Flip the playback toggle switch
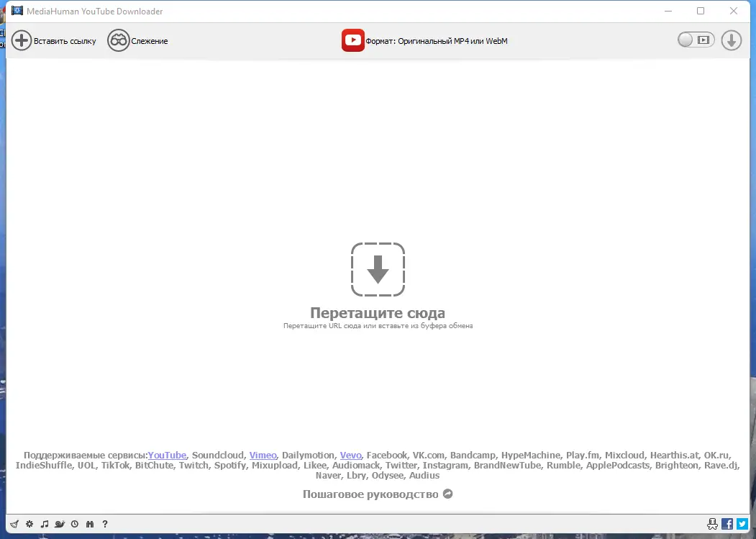Image resolution: width=756 pixels, height=539 pixels. pos(695,40)
